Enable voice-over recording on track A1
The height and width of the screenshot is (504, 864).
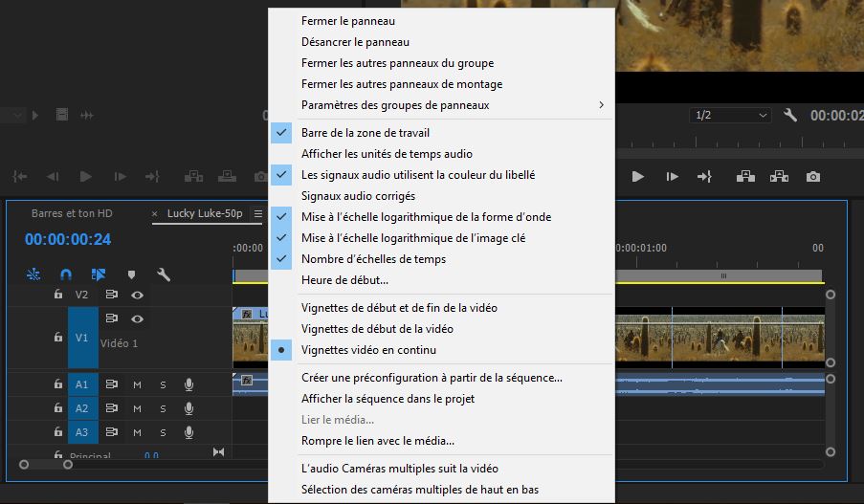pos(188,384)
